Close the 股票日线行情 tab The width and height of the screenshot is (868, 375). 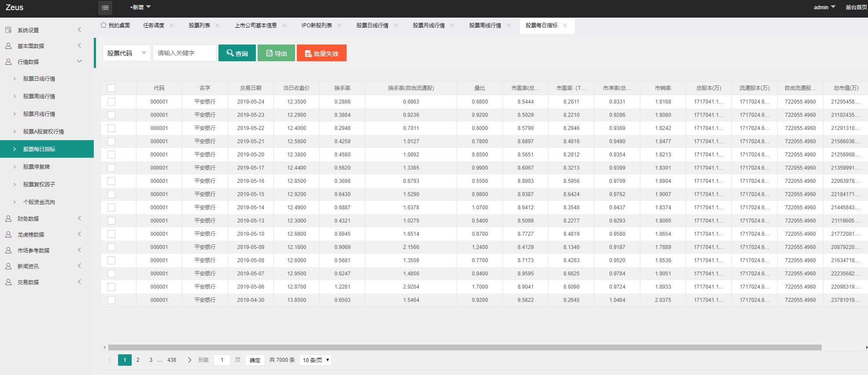coord(396,26)
